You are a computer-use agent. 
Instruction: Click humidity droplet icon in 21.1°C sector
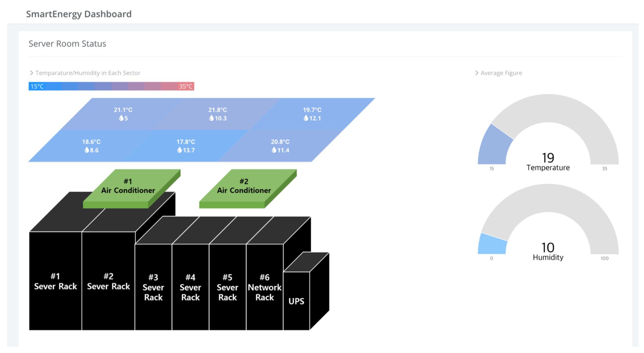pyautogui.click(x=121, y=118)
